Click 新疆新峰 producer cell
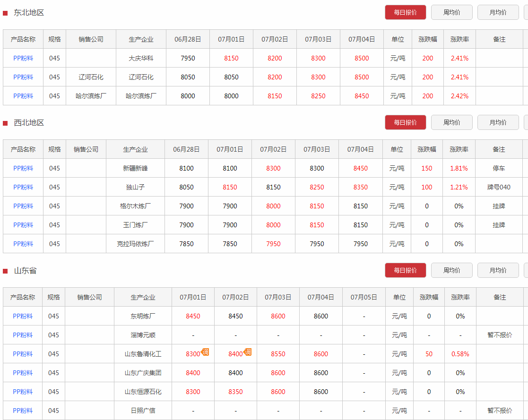Screen dimensions: 528x420 [135, 168]
